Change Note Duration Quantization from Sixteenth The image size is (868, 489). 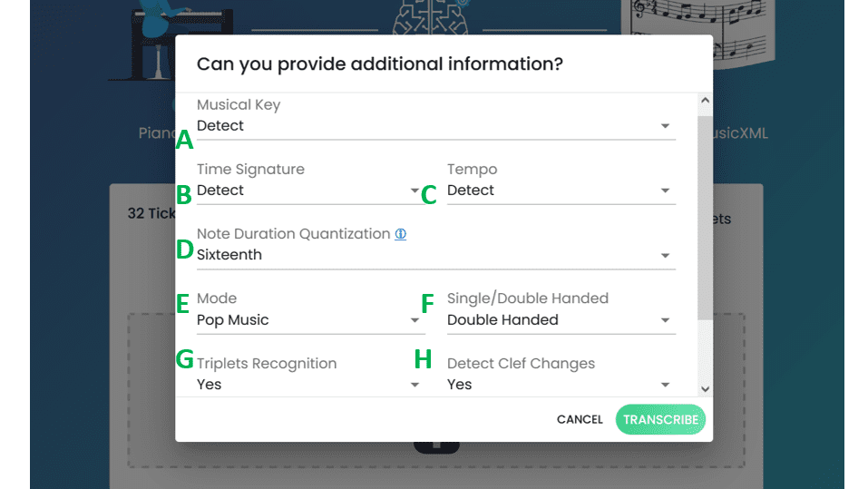coord(435,255)
